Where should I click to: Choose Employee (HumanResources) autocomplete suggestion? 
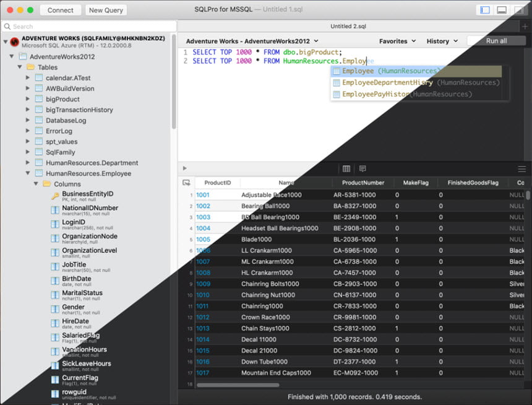416,71
